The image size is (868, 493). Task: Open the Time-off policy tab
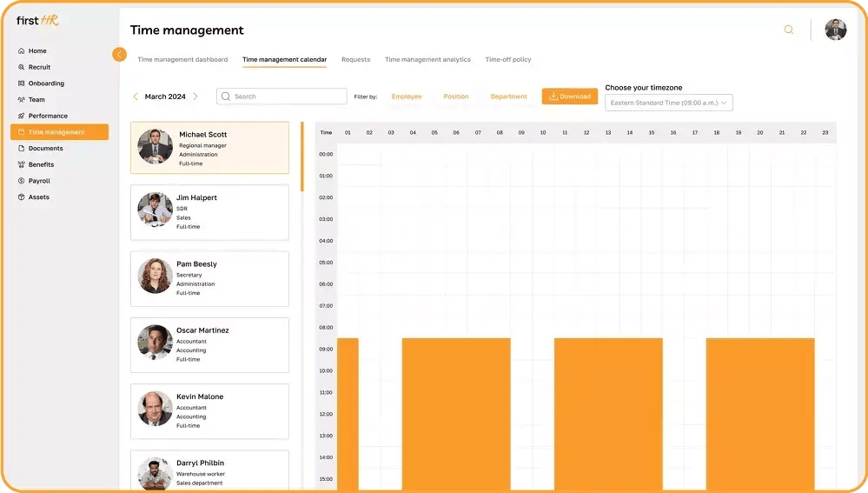coord(507,60)
